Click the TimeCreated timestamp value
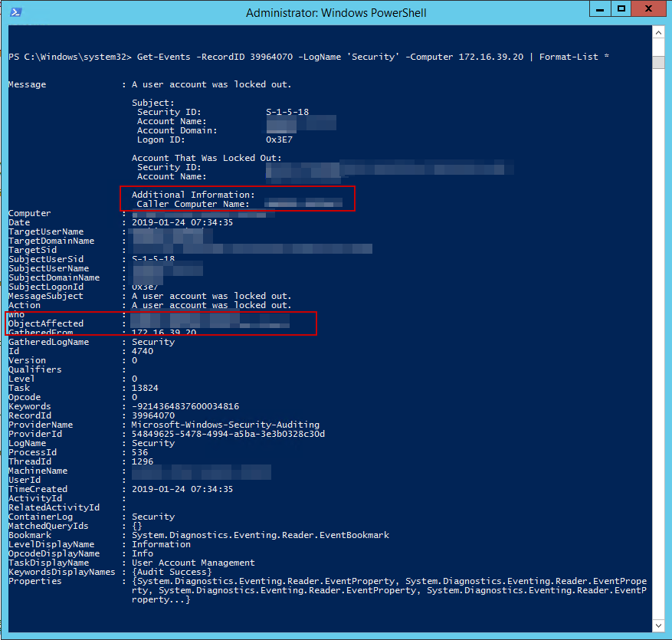Viewport: 672px width, 640px height. coord(182,489)
